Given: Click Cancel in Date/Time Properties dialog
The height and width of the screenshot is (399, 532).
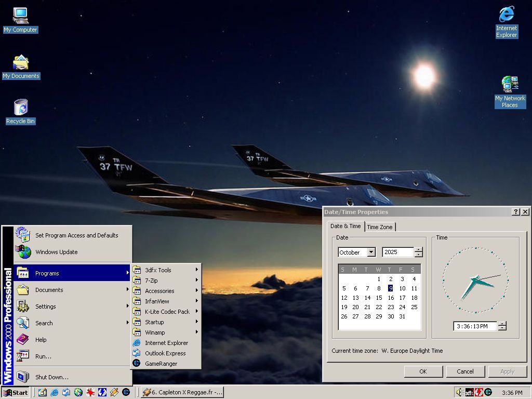Looking at the screenshot, I should pos(465,371).
